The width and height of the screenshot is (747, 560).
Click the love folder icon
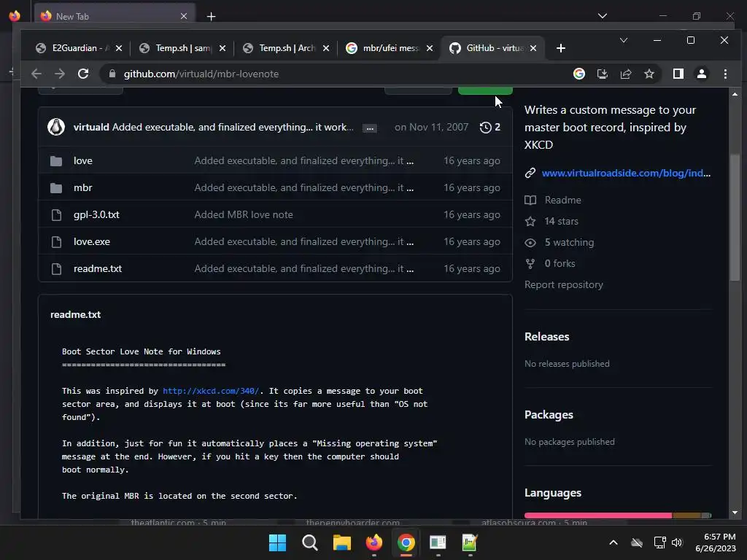tap(56, 161)
